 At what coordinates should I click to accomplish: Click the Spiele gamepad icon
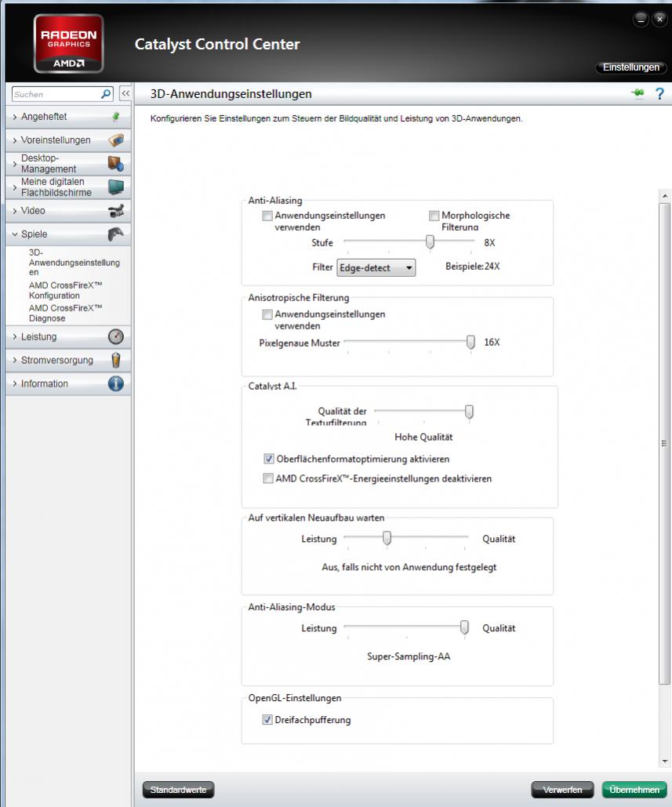point(116,234)
